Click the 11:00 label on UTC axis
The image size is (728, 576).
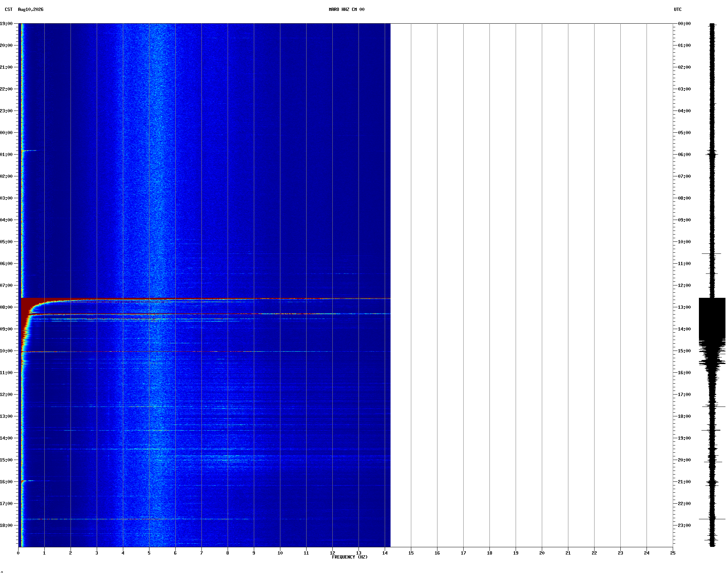coord(684,264)
